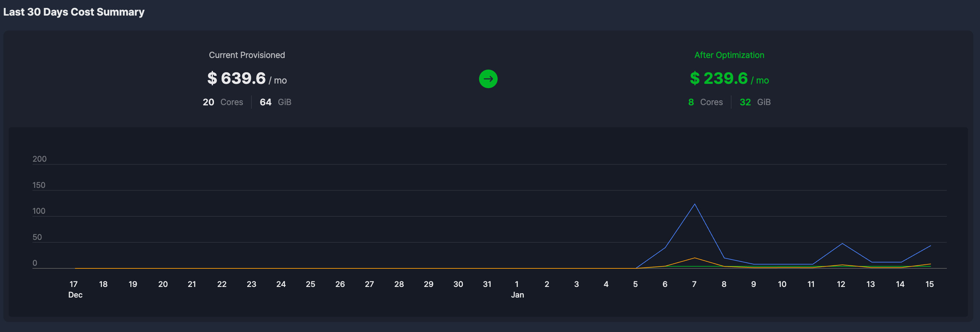Click the optimized 8 Cores value

[x=705, y=102]
